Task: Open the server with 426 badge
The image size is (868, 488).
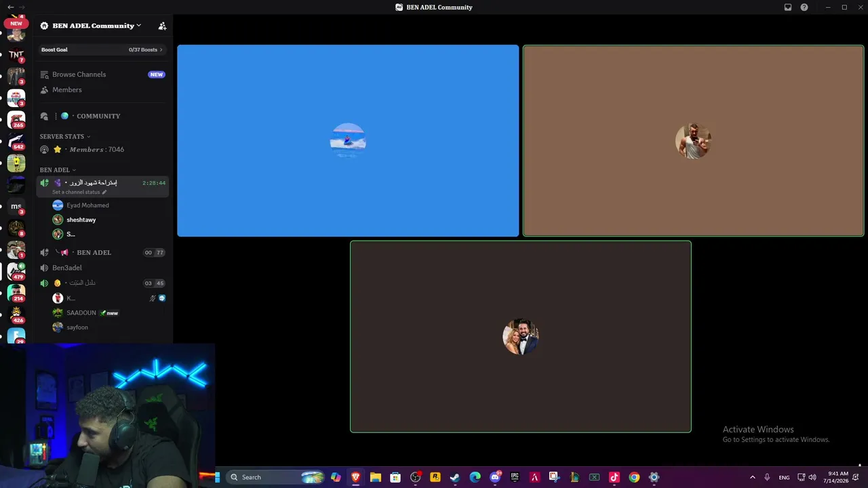Action: (16, 314)
